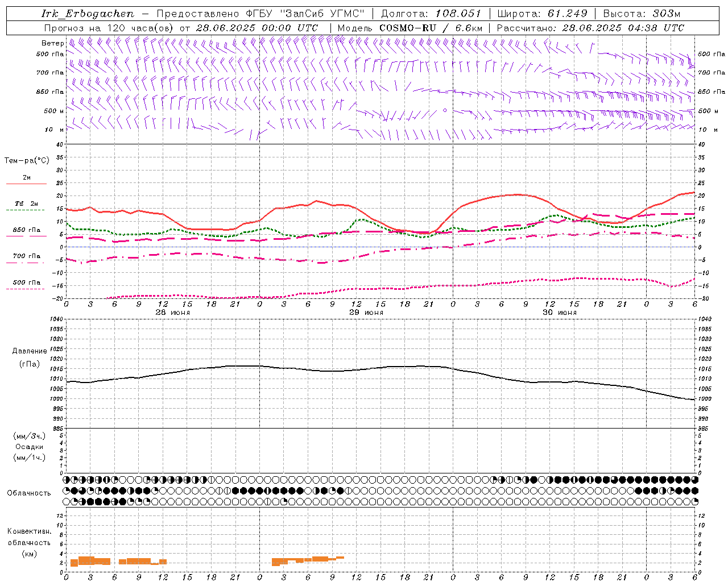
Task: Click the 'Тем-ра(°C)' axis label
Action: (x=27, y=161)
